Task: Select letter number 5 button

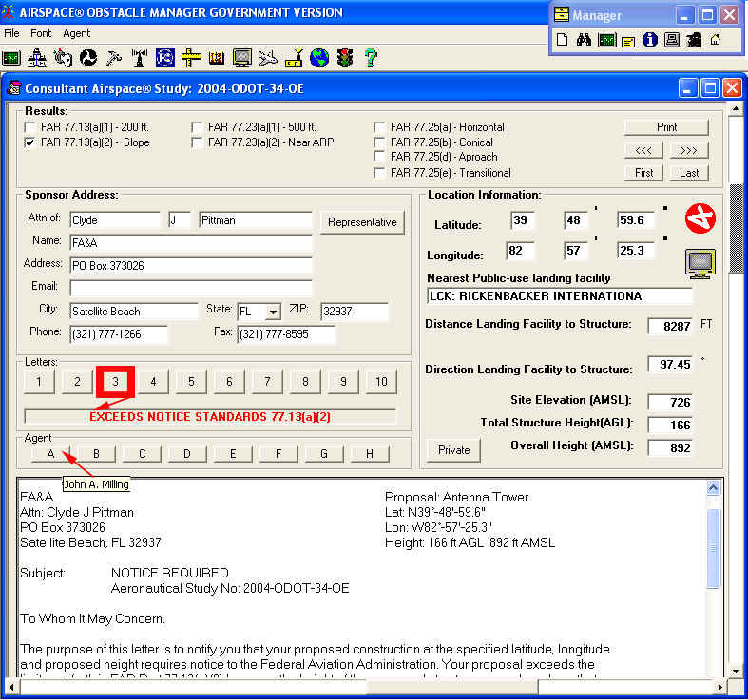Action: tap(191, 382)
